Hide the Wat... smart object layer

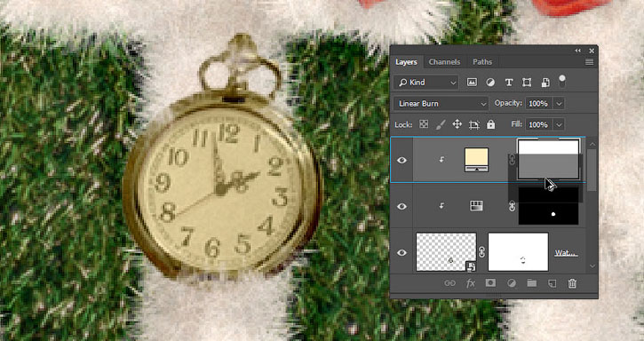(x=402, y=253)
